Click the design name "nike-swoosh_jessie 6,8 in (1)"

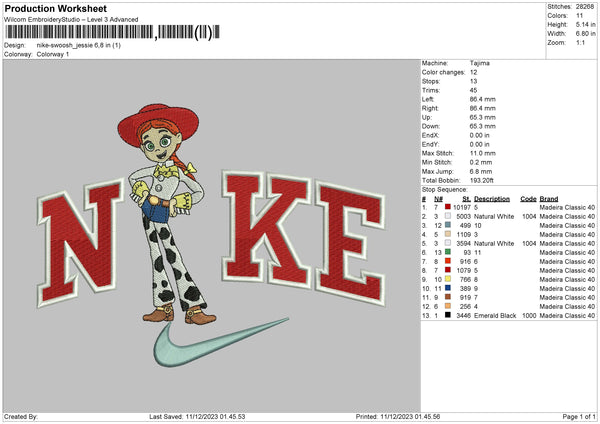79,45
